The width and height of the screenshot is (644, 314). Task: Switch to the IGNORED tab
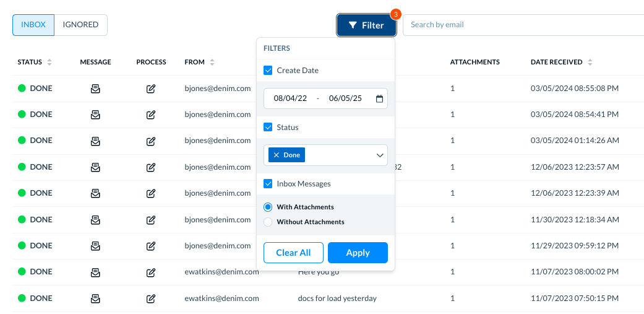pos(80,25)
